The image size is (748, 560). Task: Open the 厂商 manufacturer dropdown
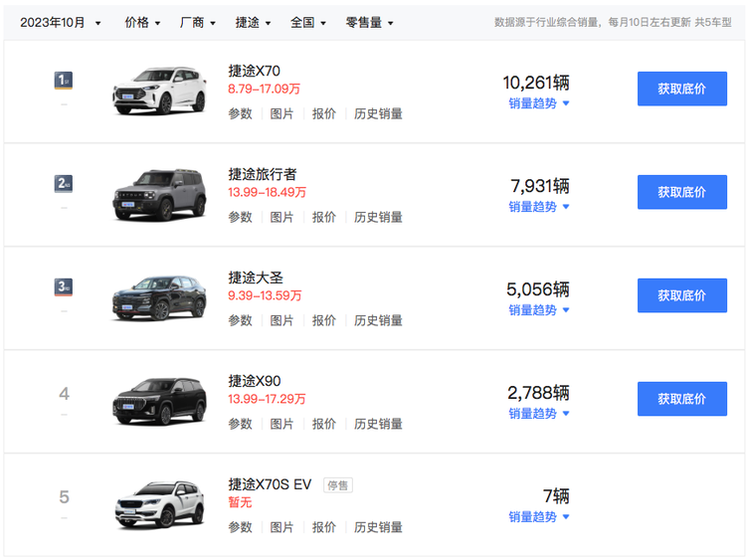198,22
